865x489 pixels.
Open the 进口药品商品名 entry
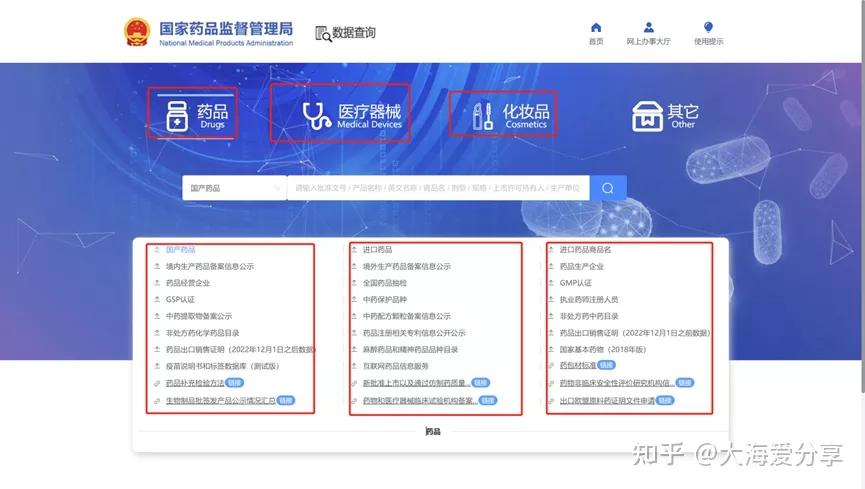click(x=585, y=250)
